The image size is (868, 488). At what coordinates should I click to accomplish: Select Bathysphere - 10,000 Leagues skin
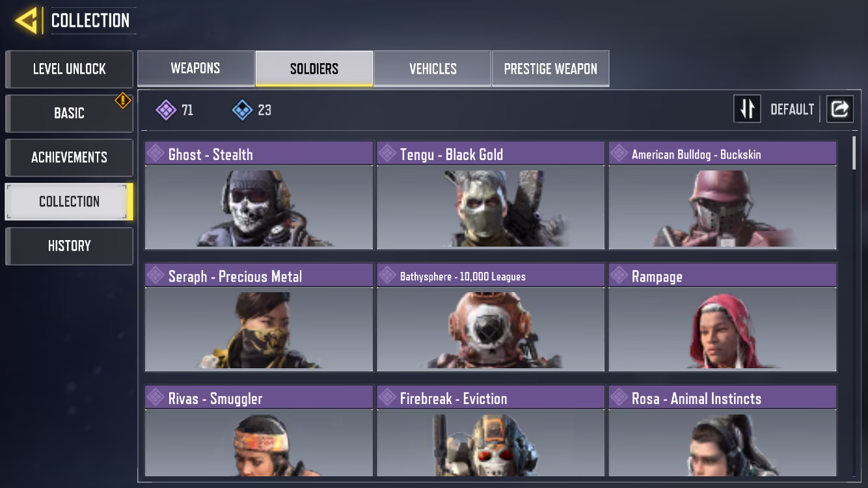491,317
